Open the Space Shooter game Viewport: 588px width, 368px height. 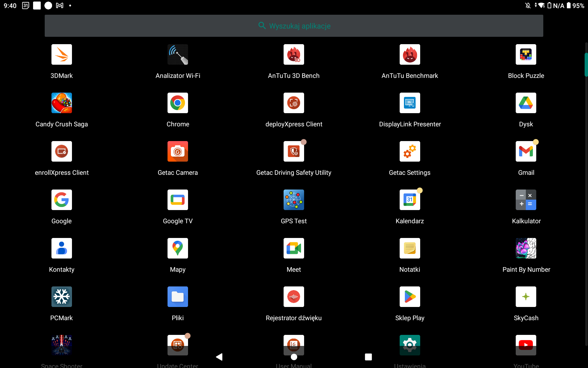point(62,345)
